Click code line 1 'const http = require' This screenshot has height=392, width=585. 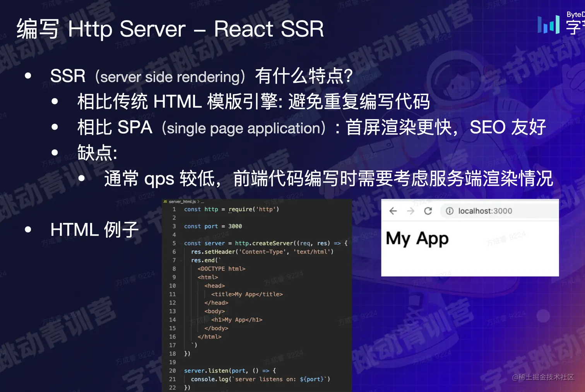(x=231, y=209)
